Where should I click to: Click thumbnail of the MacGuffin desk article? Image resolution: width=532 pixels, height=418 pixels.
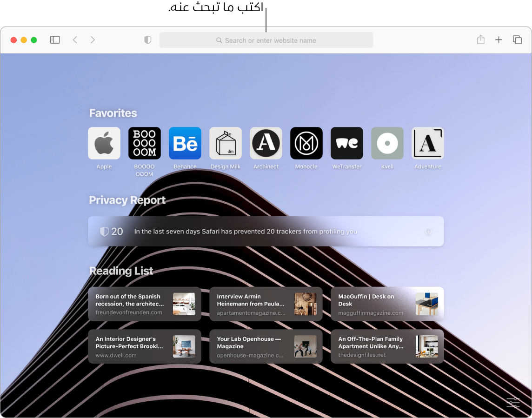(x=427, y=304)
